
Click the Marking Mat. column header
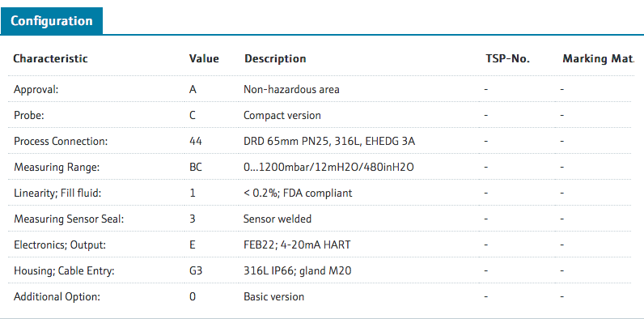point(598,59)
